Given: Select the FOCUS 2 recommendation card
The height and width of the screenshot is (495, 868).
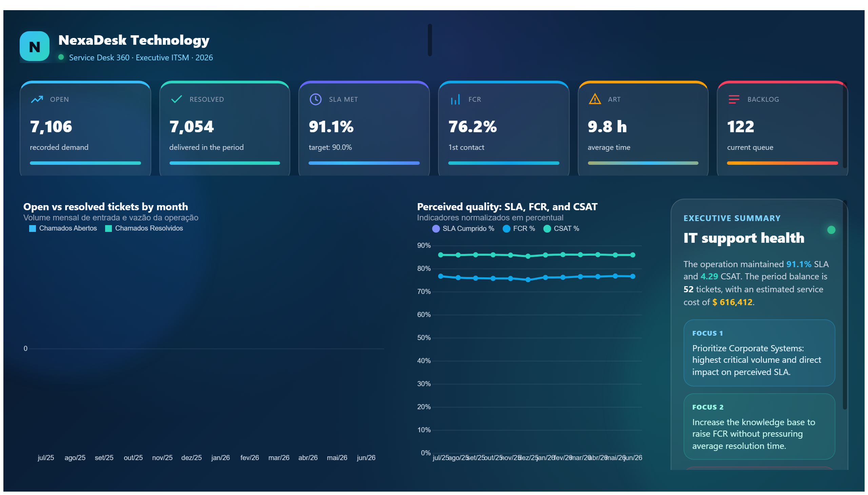Looking at the screenshot, I should click(759, 427).
